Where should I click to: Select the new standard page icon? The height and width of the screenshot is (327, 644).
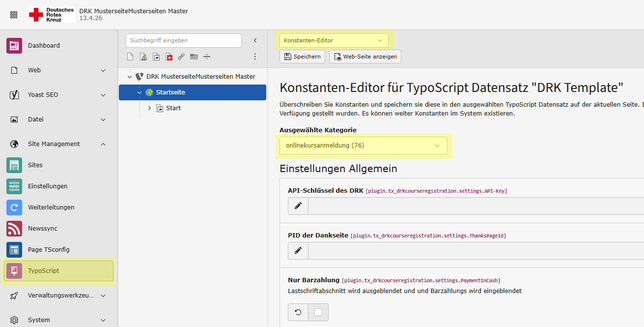point(130,57)
